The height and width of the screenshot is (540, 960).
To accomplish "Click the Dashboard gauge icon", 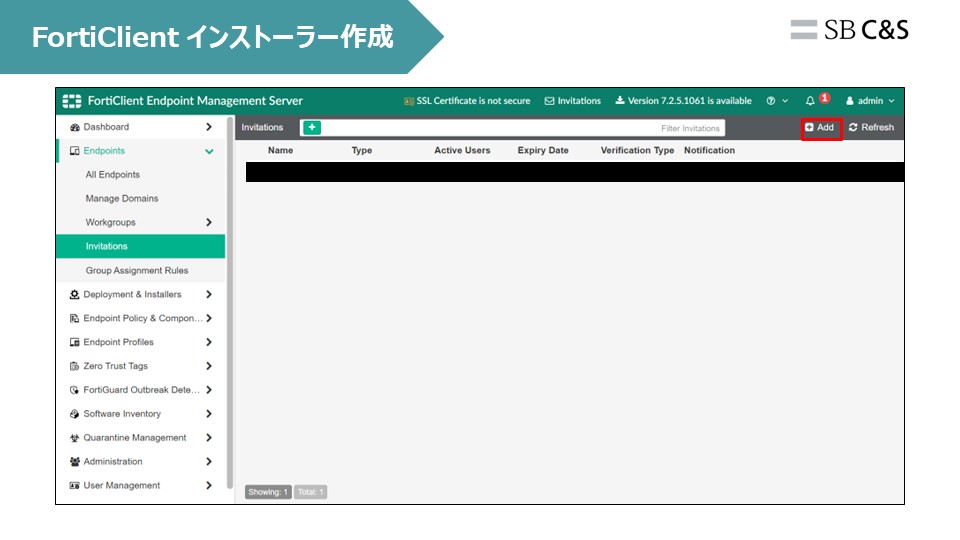I will [75, 127].
